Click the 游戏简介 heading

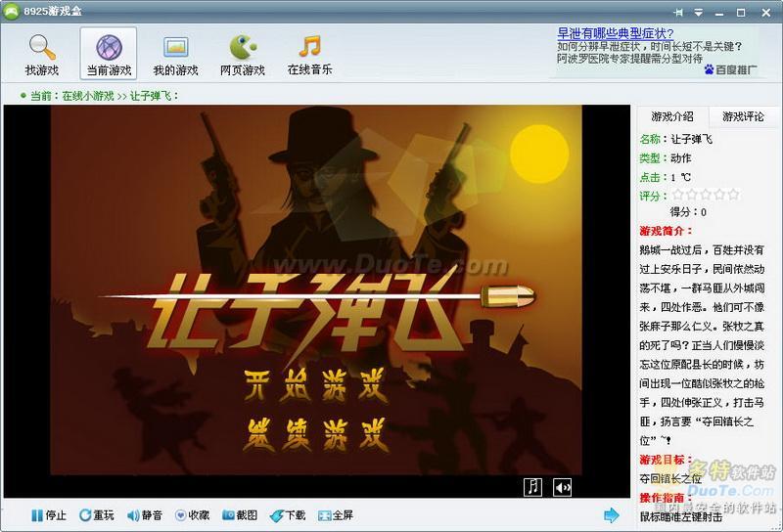point(667,231)
